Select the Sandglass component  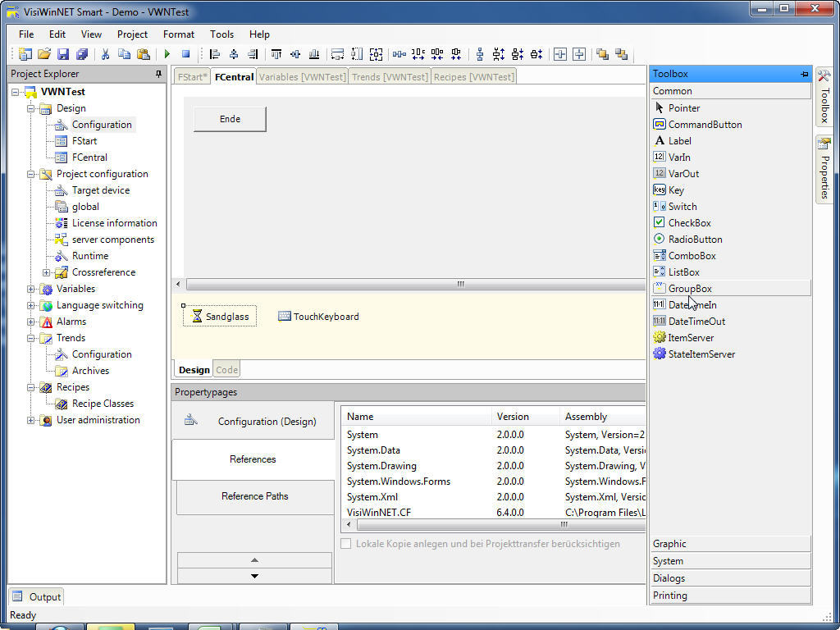(218, 316)
